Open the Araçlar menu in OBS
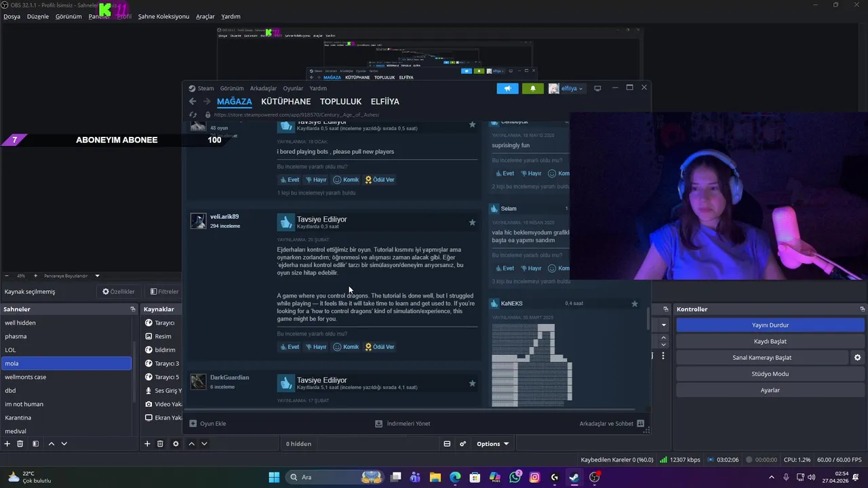 [x=205, y=16]
